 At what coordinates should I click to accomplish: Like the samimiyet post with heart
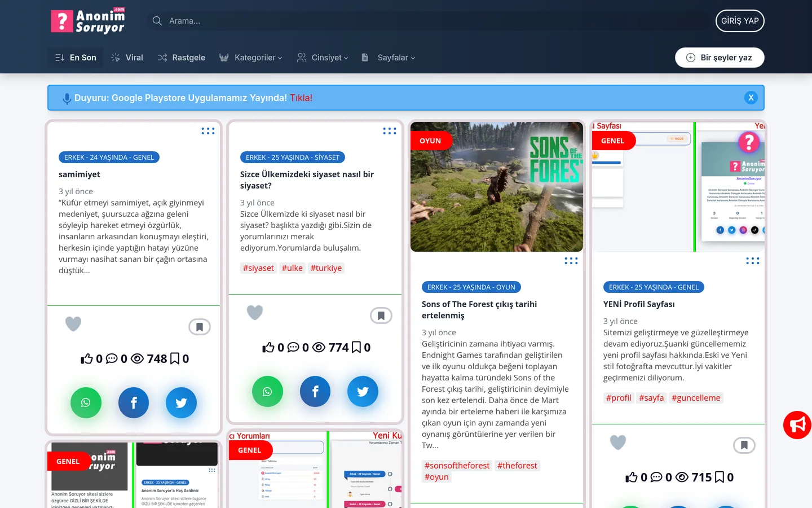tap(73, 324)
